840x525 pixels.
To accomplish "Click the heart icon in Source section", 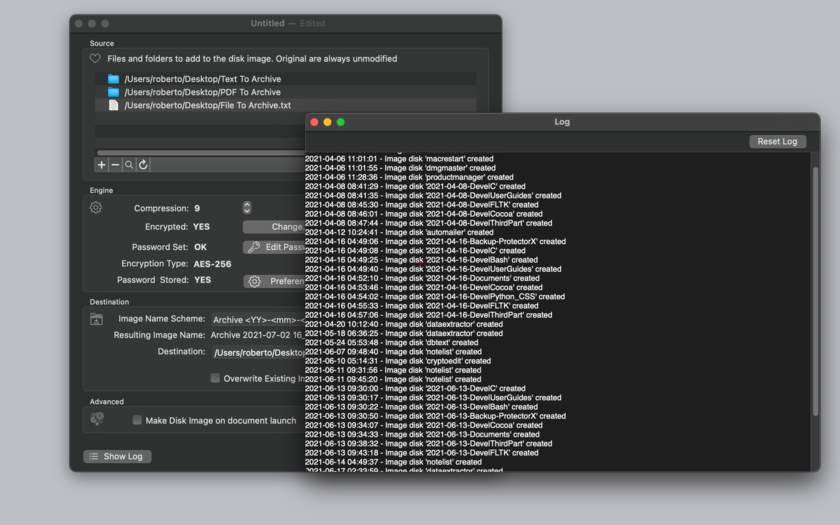I will pos(95,58).
